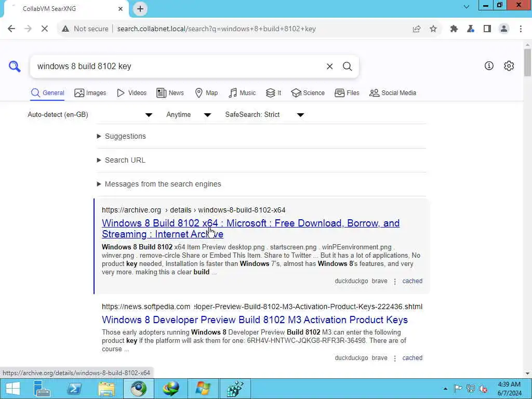Click the page vertical scrollbar thumb
Image resolution: width=532 pixels, height=399 pixels.
527,63
